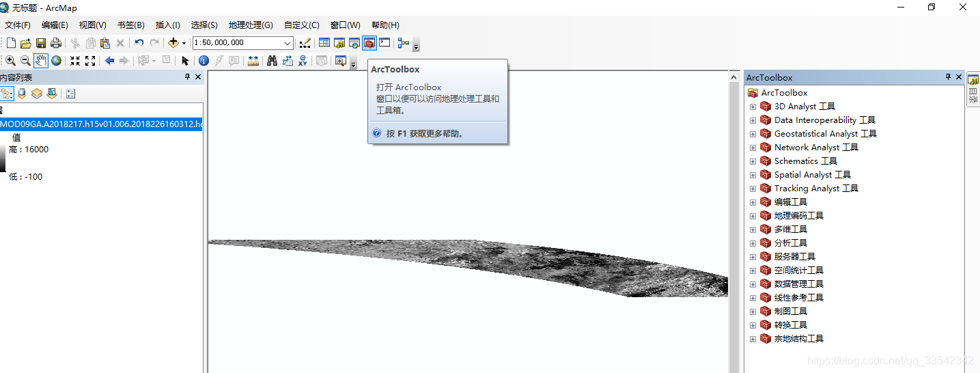This screenshot has width=980, height=373.
Task: Select the ArcToolbox root node
Action: coord(785,93)
